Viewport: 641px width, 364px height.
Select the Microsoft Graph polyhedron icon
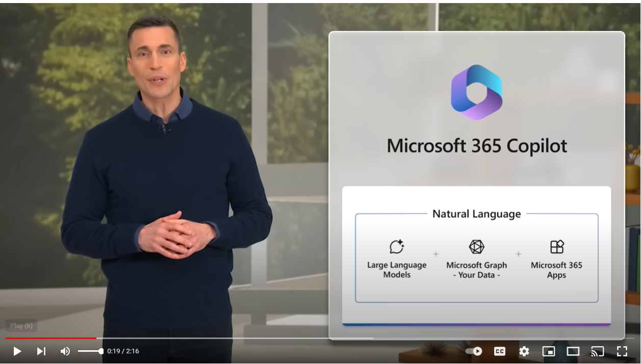click(x=476, y=247)
